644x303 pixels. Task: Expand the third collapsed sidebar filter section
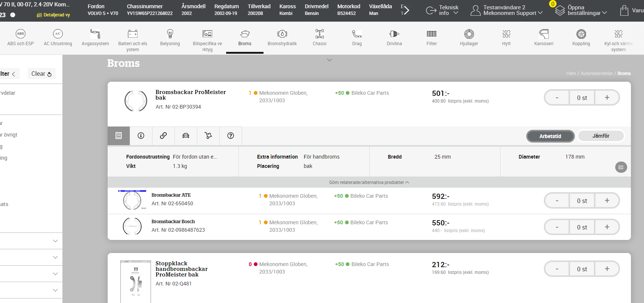[x=55, y=274]
